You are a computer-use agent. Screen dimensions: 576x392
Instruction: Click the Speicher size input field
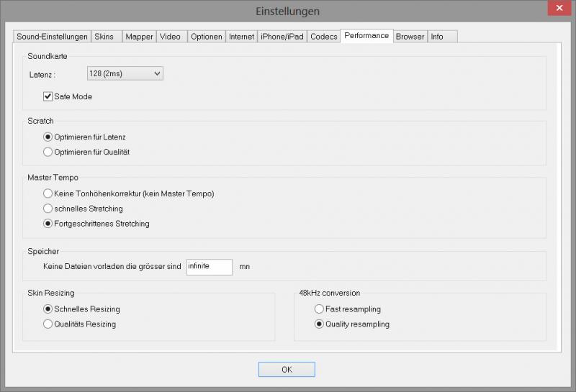[209, 266]
